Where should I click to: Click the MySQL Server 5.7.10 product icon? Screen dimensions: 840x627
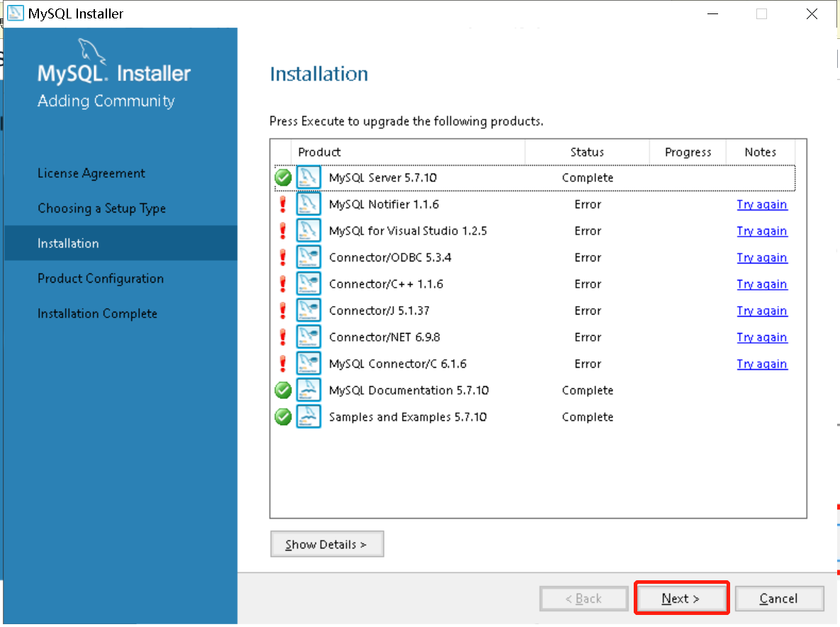click(x=308, y=178)
